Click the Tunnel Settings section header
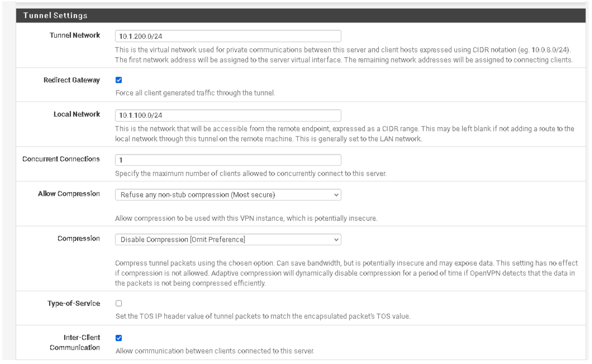The image size is (592, 364). point(56,16)
